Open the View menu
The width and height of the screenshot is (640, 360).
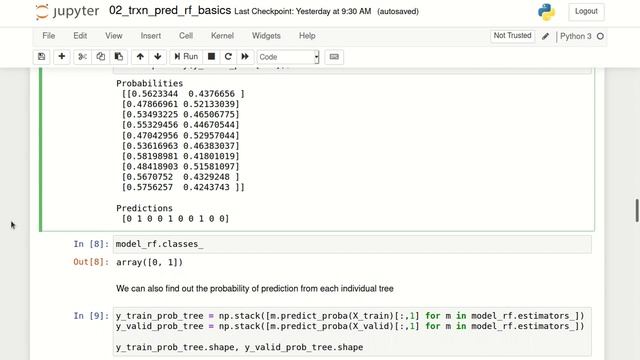[x=113, y=36]
